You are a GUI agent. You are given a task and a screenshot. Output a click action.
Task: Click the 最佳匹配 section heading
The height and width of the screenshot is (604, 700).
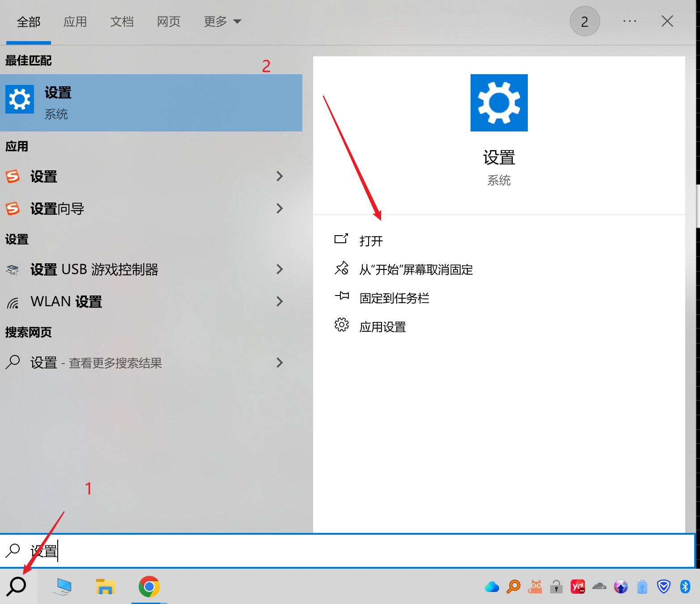pos(29,60)
